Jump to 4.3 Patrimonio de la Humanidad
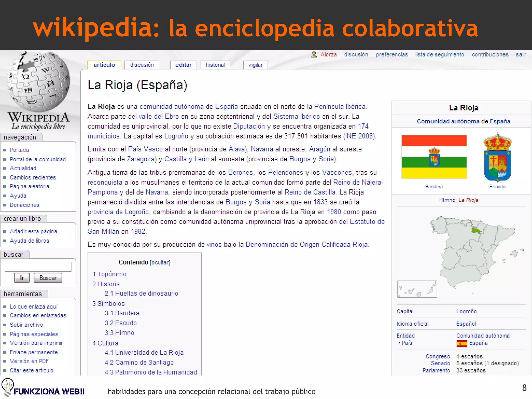This screenshot has width=532, height=399. coord(151,372)
